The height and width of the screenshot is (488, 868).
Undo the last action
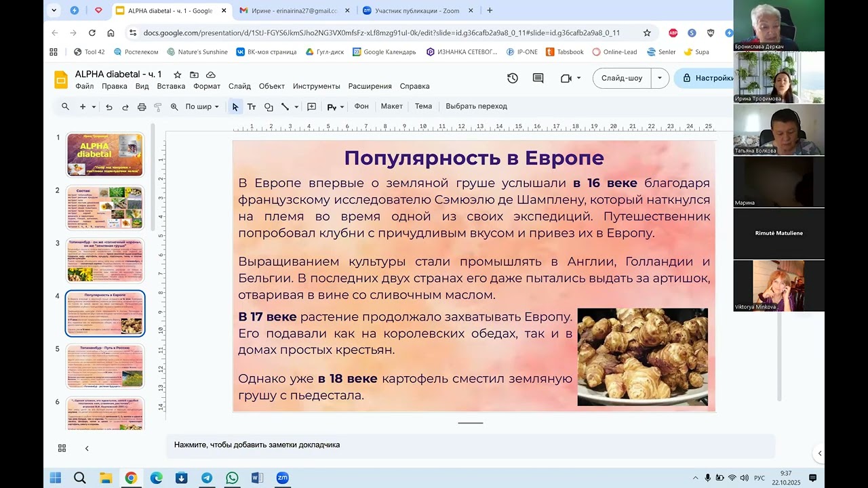109,107
